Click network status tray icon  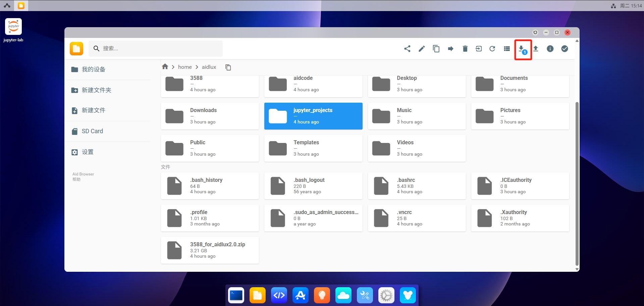pyautogui.click(x=613, y=6)
